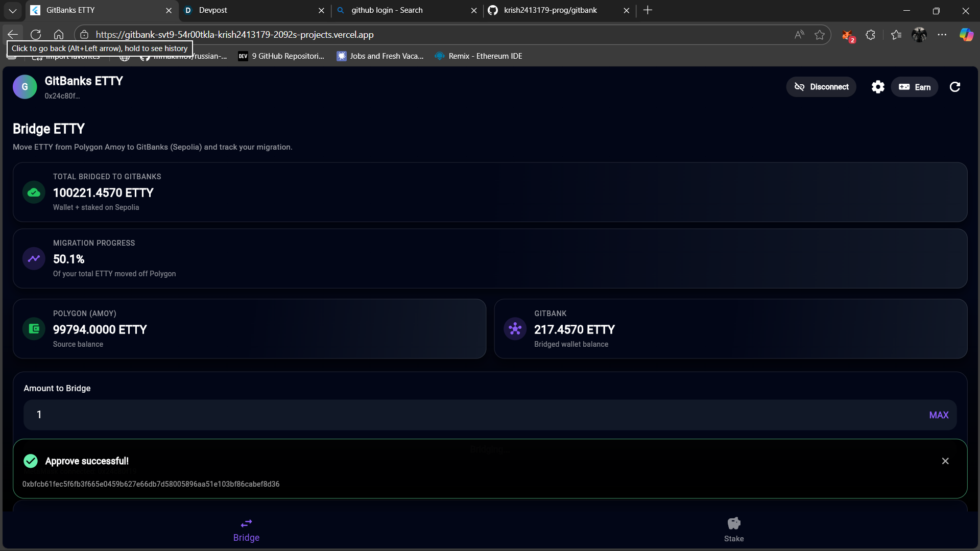Viewport: 980px width, 551px height.
Task: Open the settings gear in GitBanks header
Action: (877, 87)
